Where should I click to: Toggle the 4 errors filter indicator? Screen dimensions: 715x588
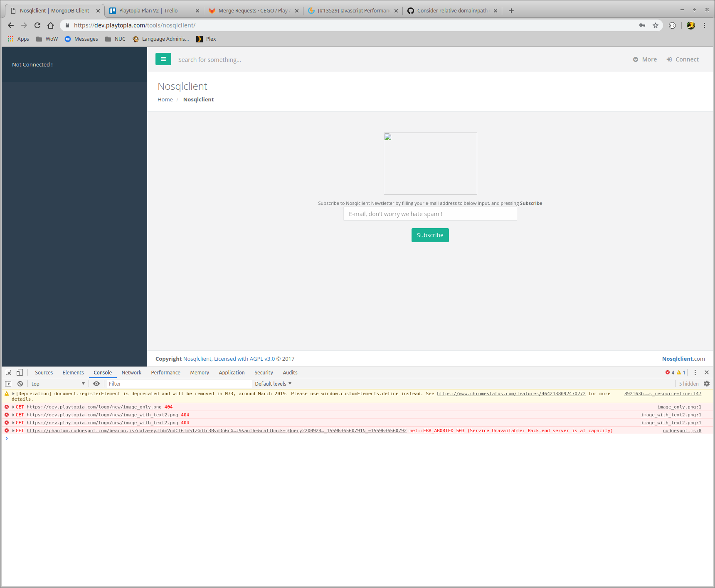670,372
